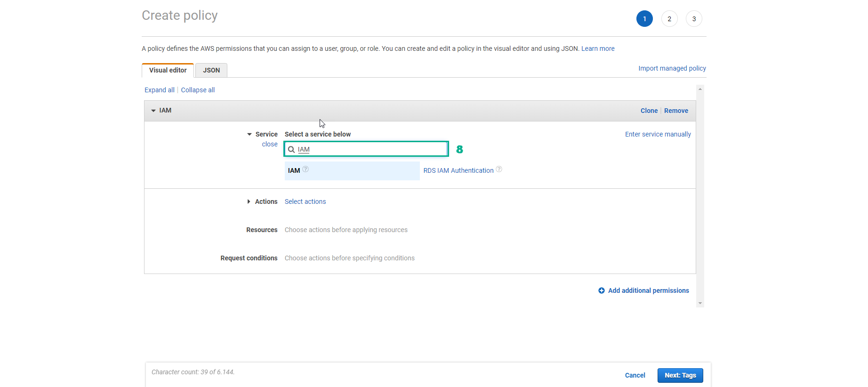Proceed with Next: Tags button

pyautogui.click(x=680, y=375)
